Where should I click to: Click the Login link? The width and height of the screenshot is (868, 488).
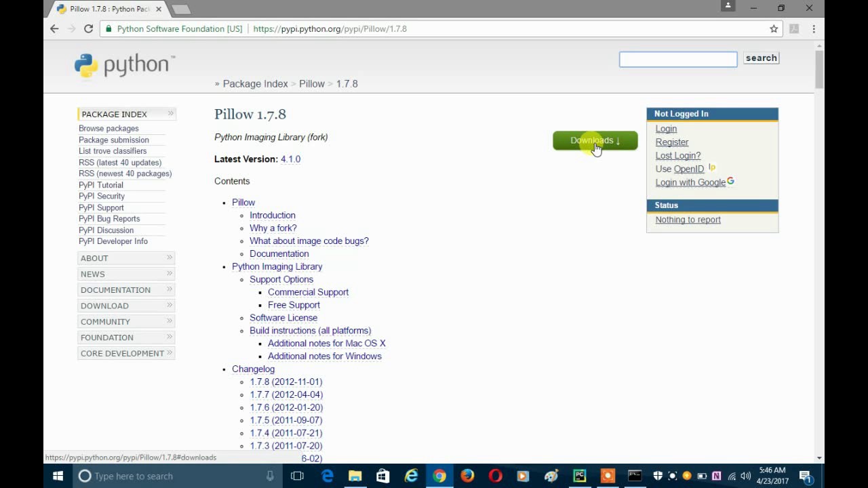pos(666,128)
